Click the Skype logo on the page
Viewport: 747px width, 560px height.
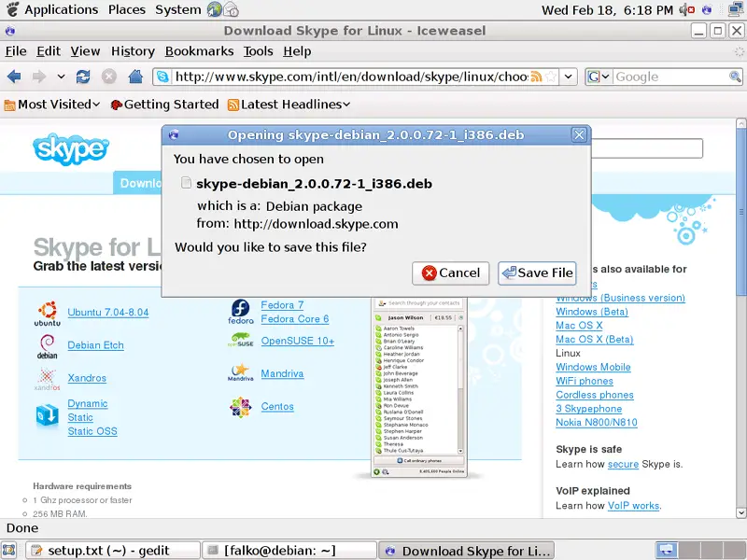71,149
